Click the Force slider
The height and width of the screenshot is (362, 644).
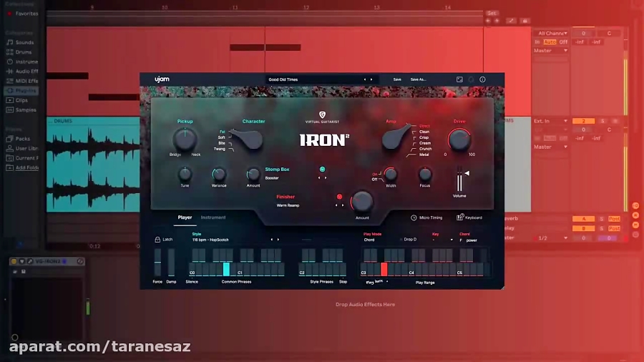pos(157,262)
